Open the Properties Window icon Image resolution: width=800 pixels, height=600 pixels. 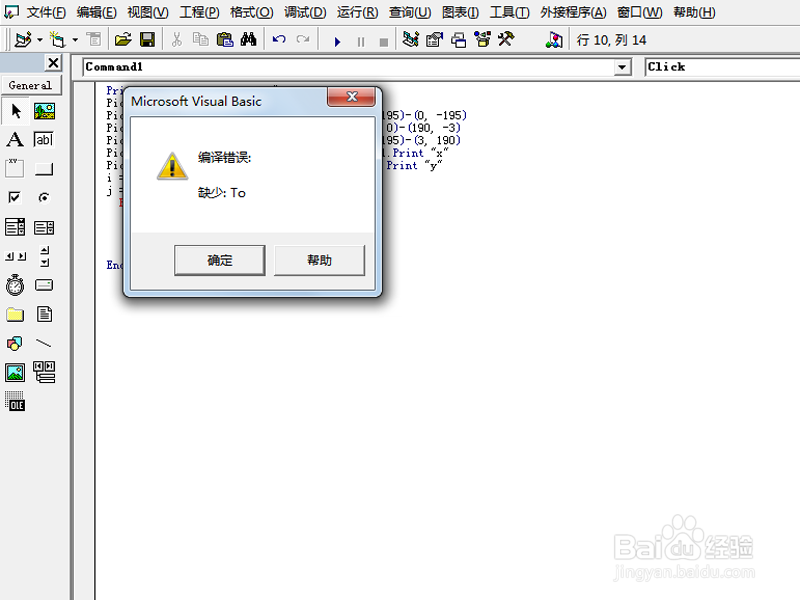434,39
